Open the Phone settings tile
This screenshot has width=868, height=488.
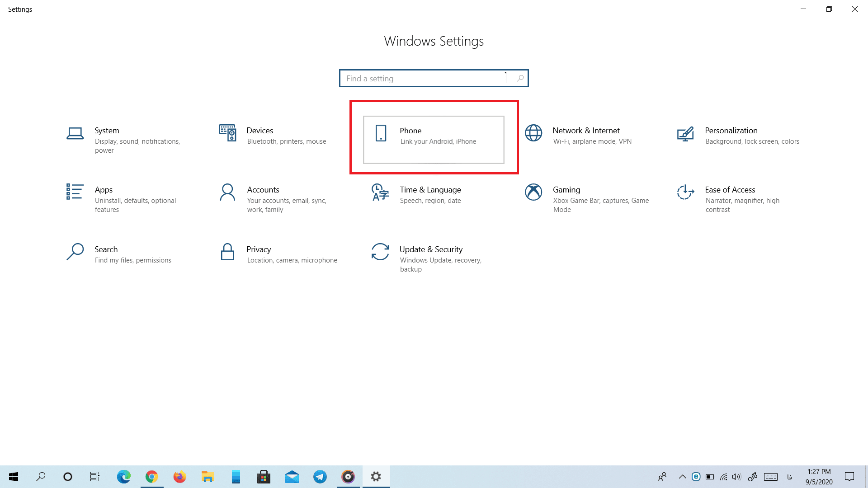(x=434, y=140)
